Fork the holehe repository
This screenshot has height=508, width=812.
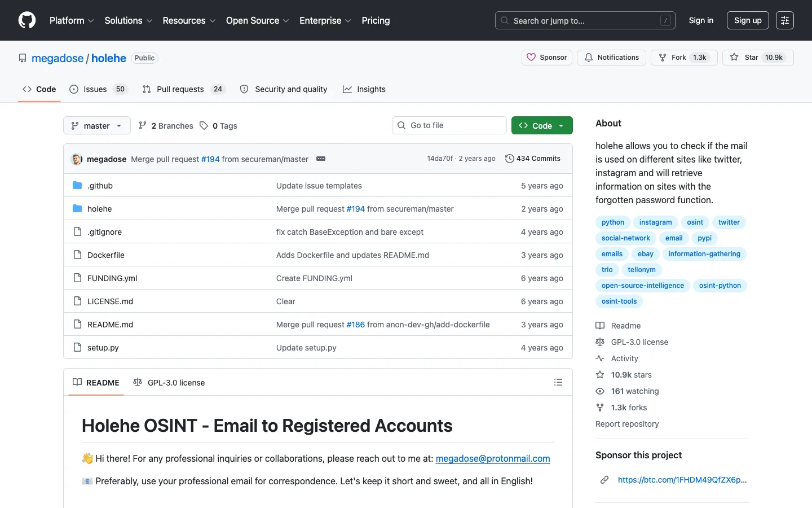(684, 58)
